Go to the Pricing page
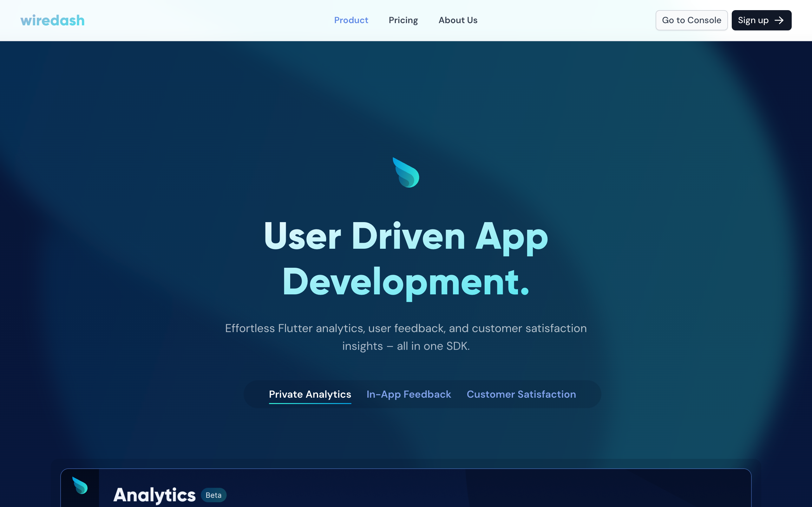Viewport: 812px width, 507px height. coord(403,20)
